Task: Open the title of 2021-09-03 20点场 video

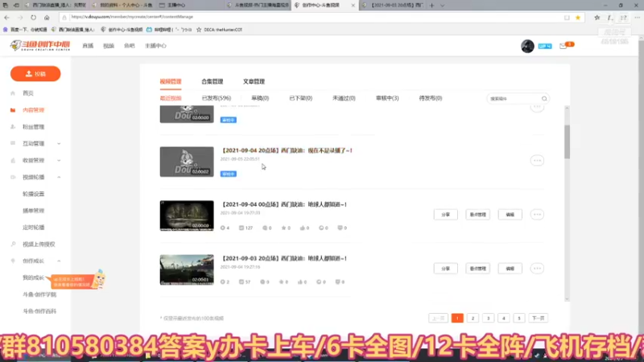Action: 284,258
